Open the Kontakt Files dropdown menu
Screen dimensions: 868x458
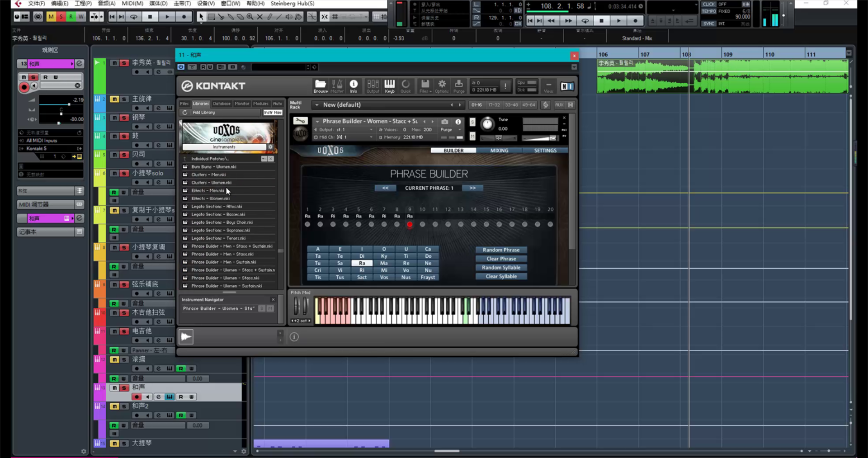tap(425, 85)
